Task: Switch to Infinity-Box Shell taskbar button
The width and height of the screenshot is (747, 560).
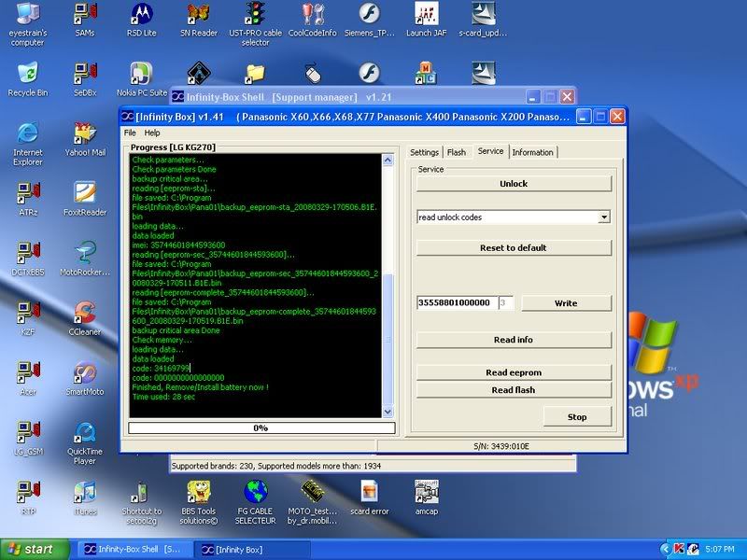Action: pyautogui.click(x=134, y=550)
